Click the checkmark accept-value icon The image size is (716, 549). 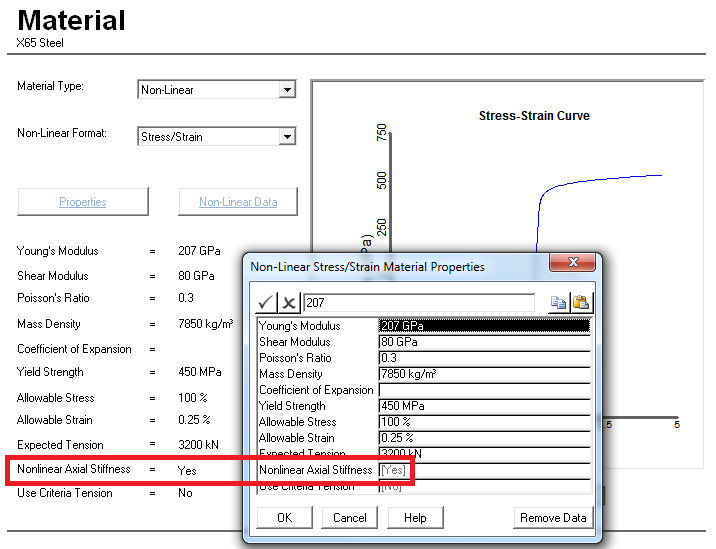(x=266, y=303)
